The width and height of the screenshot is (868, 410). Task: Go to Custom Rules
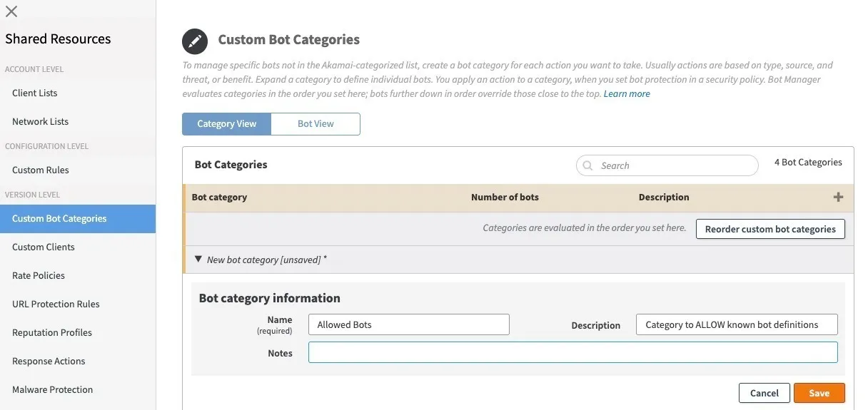(x=40, y=170)
